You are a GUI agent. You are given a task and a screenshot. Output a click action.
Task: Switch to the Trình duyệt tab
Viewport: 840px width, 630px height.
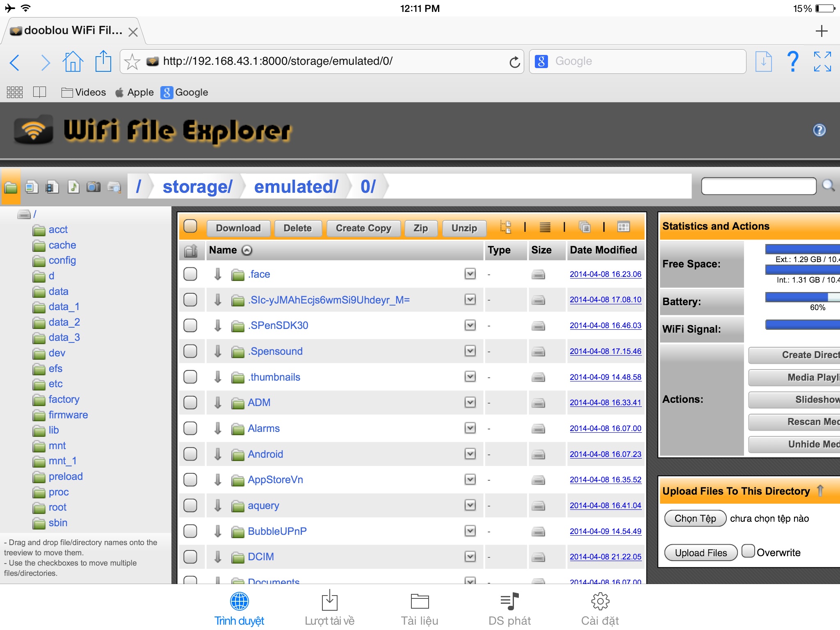point(239,609)
